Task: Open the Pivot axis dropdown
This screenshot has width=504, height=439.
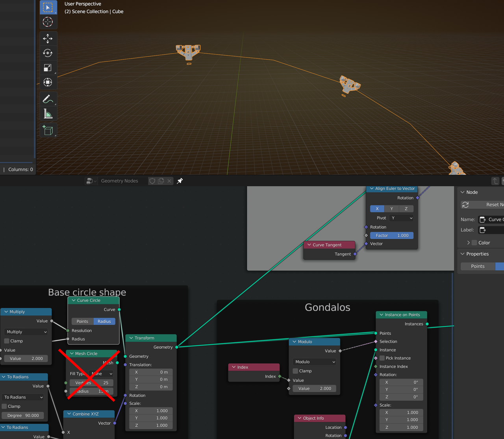Action: (402, 218)
